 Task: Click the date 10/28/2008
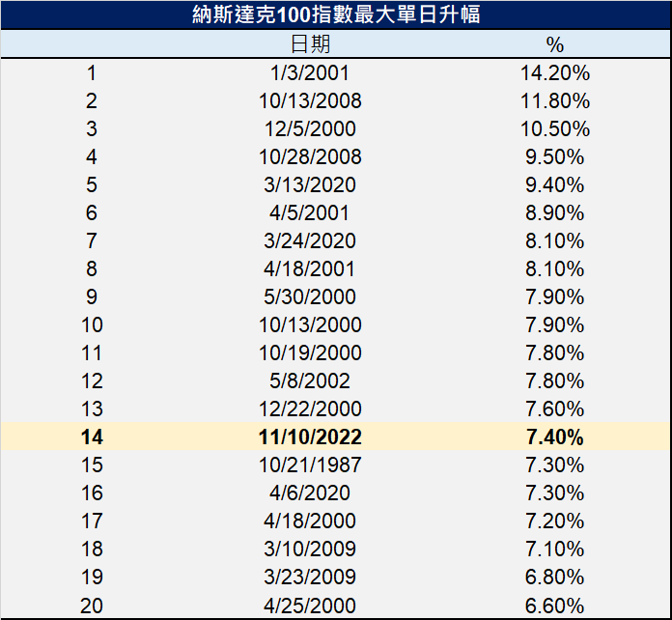[310, 156]
